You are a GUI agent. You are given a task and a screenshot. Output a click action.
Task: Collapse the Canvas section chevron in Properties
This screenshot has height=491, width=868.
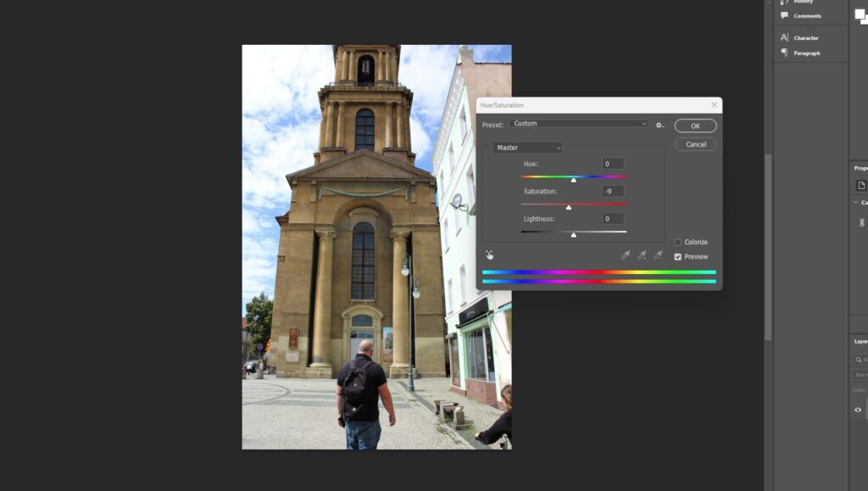coord(856,203)
